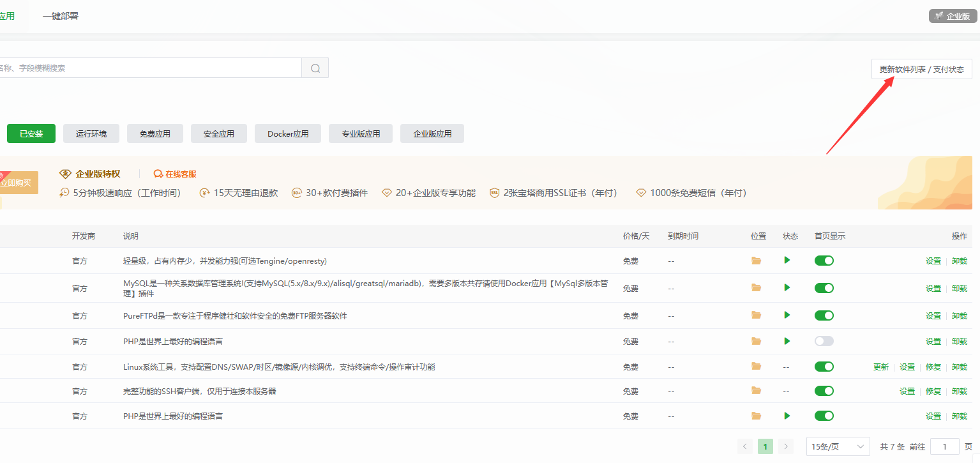Open folder icon in Linux系统工具 row

pyautogui.click(x=757, y=367)
